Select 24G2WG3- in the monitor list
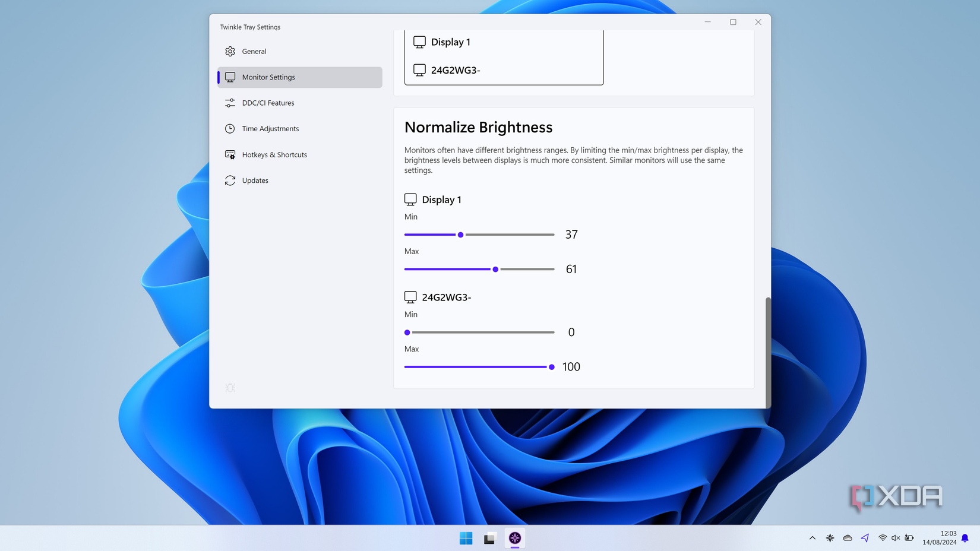The image size is (980, 551). [x=455, y=69]
